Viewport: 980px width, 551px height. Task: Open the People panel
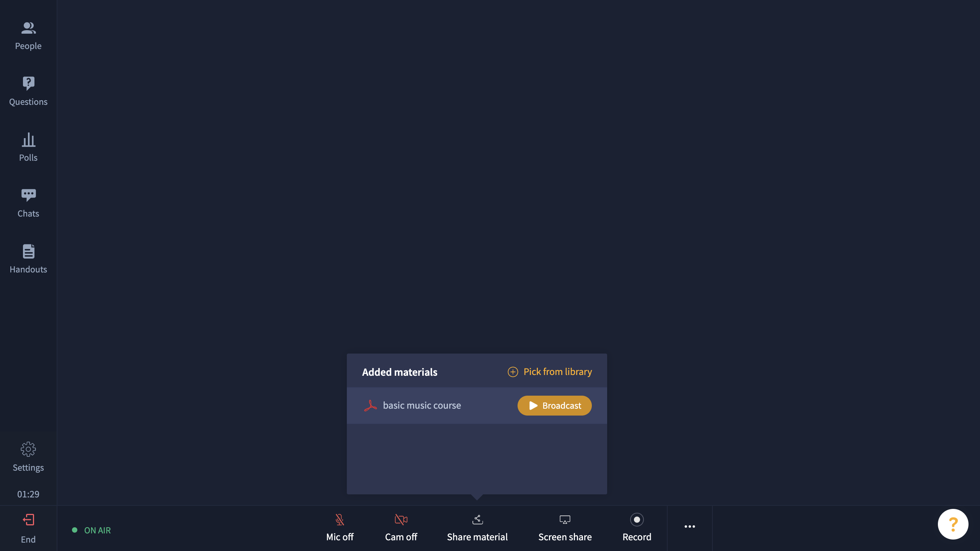click(28, 36)
